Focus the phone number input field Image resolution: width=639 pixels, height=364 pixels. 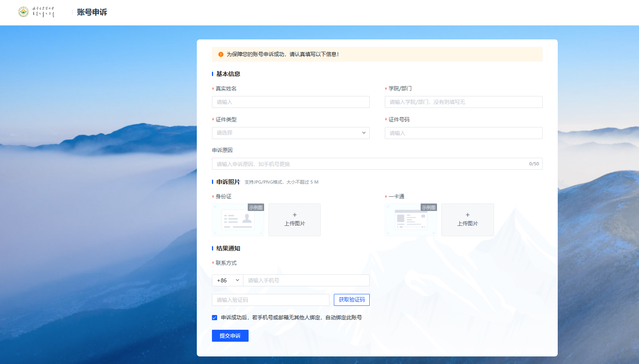(x=306, y=280)
